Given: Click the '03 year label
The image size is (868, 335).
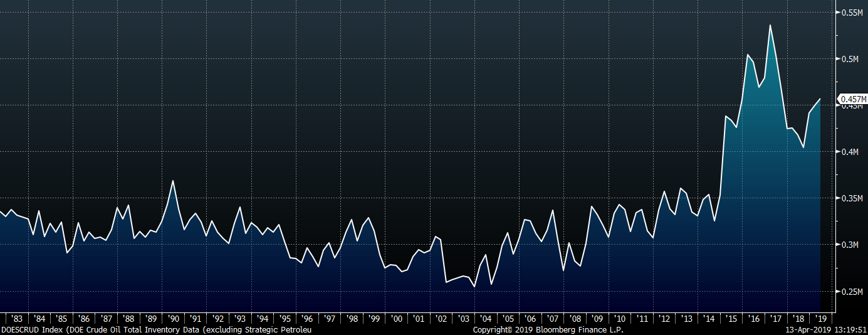Looking at the screenshot, I should coord(464,319).
